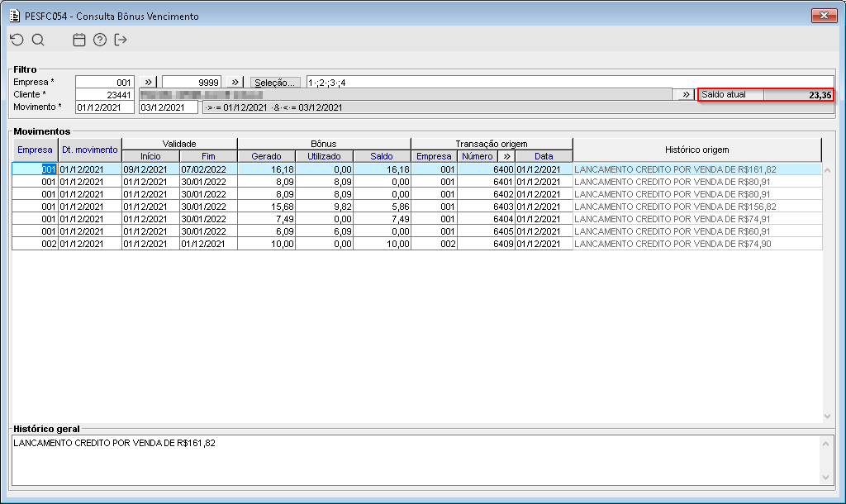The image size is (846, 504).
Task: Select row with transaction number 6409
Action: point(416,244)
